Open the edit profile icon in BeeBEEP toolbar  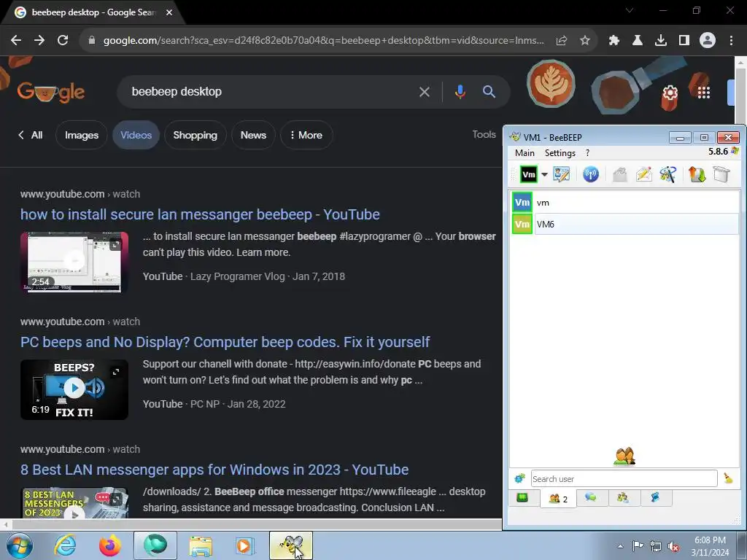(x=561, y=174)
